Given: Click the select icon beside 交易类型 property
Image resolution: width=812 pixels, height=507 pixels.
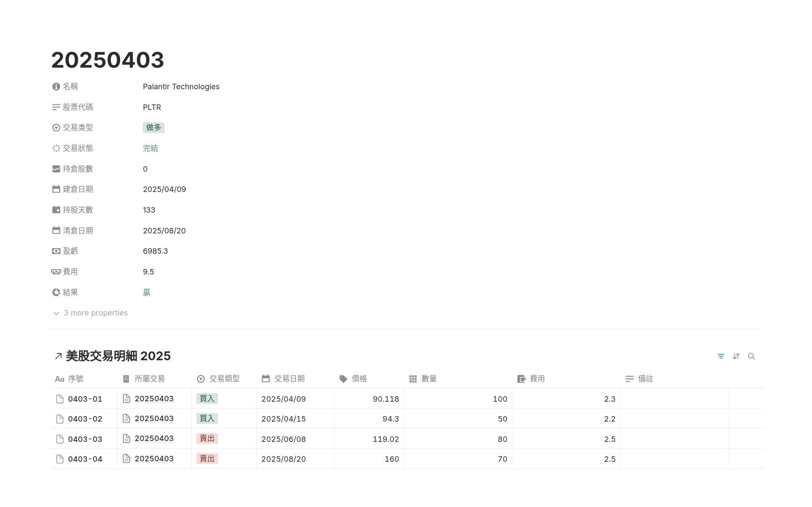Looking at the screenshot, I should coord(56,128).
